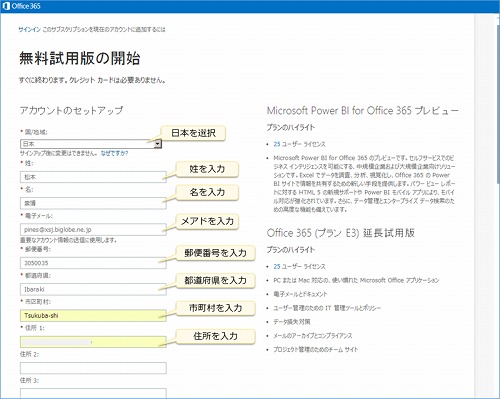This screenshot has width=500, height=399.
Task: Click the 都道府県 field containing Ibaraki
Action: tap(93, 289)
